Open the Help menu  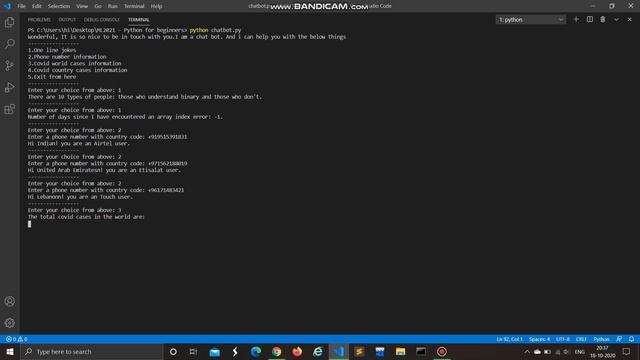pos(156,6)
